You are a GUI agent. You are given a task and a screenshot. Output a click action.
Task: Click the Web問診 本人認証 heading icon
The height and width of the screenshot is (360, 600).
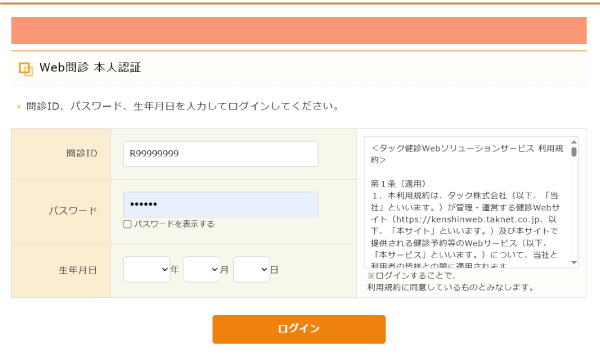tap(26, 69)
